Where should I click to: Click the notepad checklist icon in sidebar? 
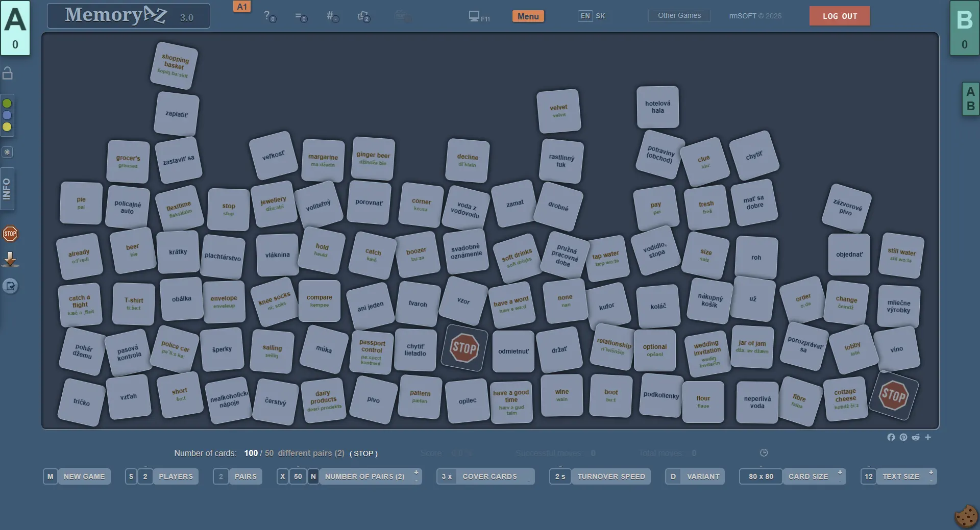(10, 286)
